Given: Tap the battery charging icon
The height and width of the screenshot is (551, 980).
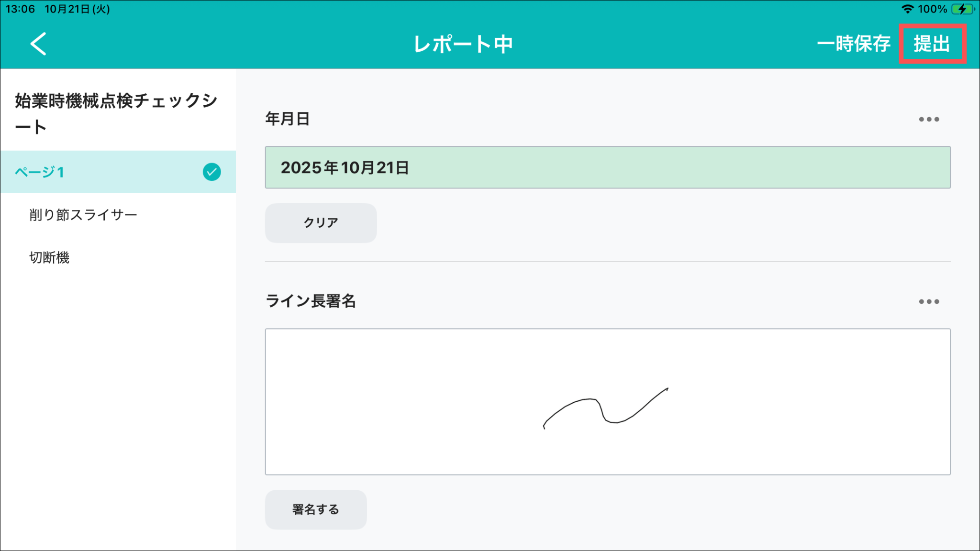Looking at the screenshot, I should pos(962,9).
